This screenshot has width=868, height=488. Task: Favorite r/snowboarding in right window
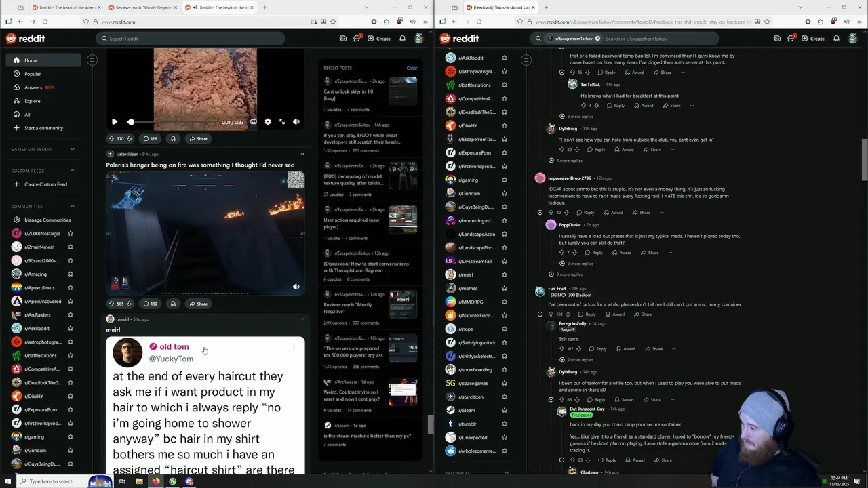point(504,369)
